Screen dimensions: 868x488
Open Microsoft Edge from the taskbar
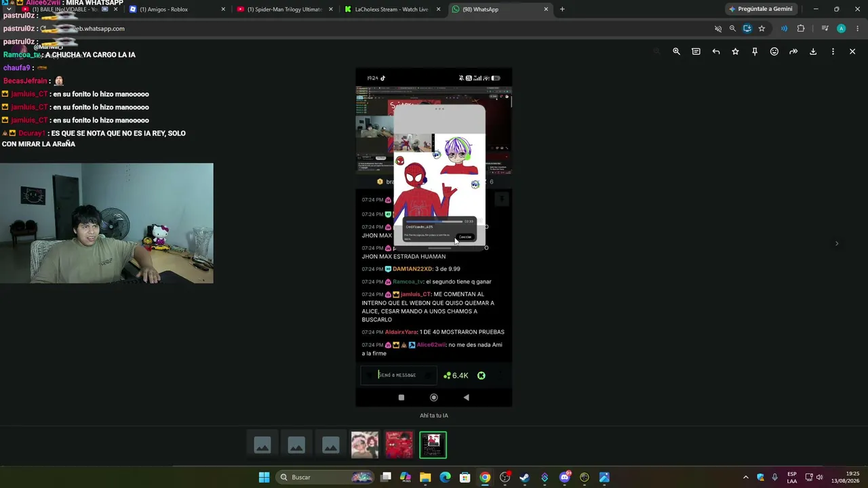click(445, 477)
